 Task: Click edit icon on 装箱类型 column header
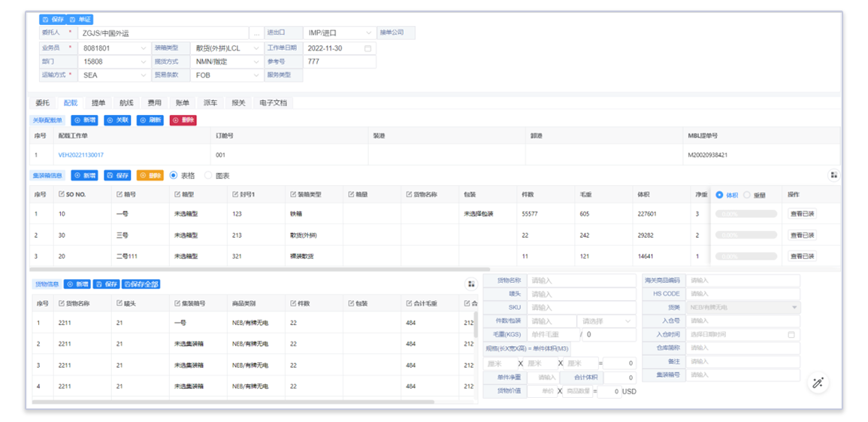click(x=293, y=195)
